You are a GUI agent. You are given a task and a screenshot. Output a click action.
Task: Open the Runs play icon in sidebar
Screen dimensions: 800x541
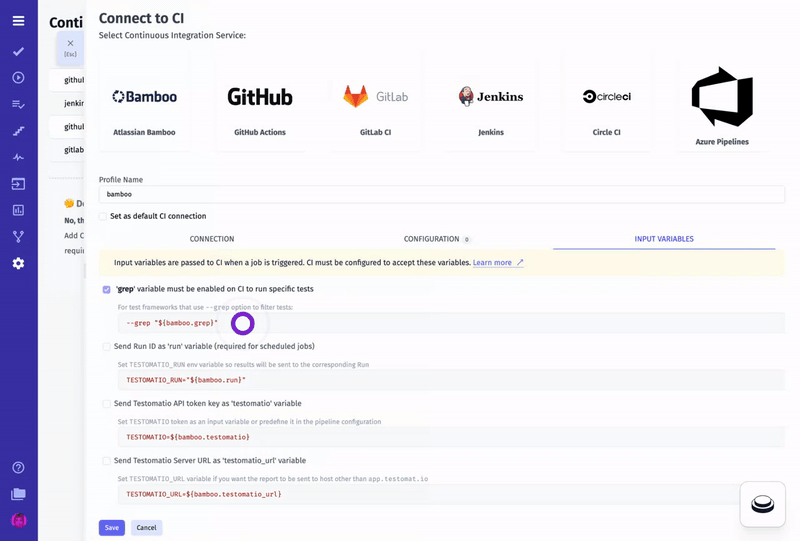click(x=18, y=78)
